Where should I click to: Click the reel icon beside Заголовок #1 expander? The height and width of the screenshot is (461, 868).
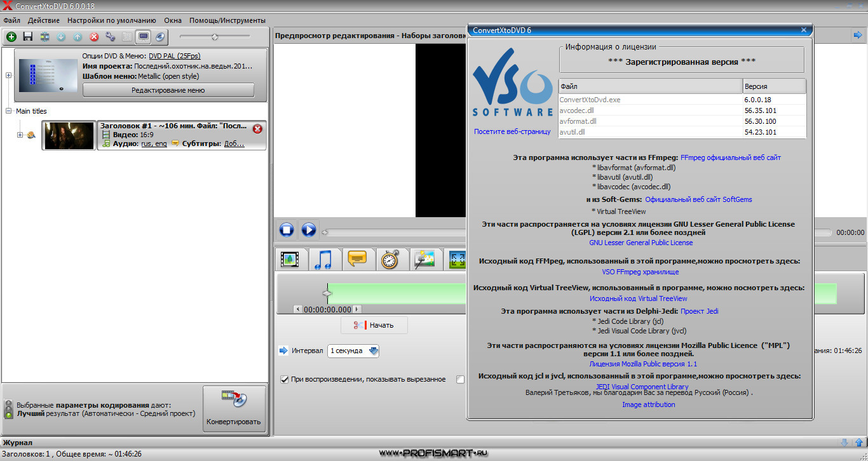31,135
